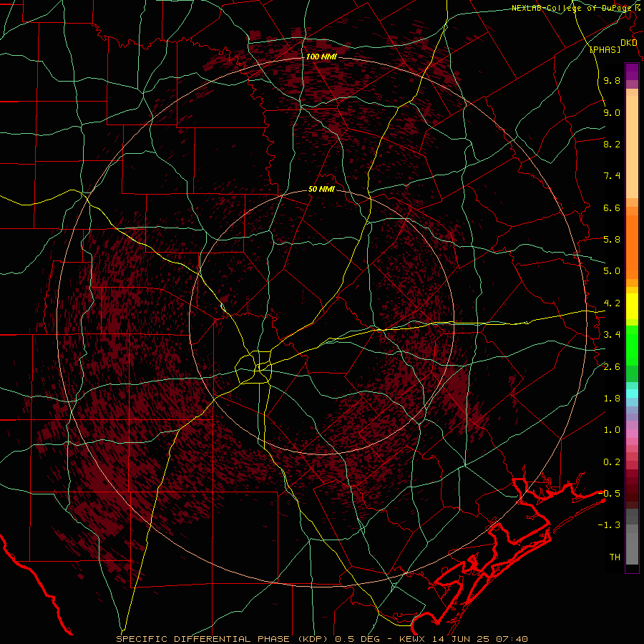Image resolution: width=644 pixels, height=644 pixels.
Task: Click the '50 NMI' range ring label
Action: coord(321,190)
